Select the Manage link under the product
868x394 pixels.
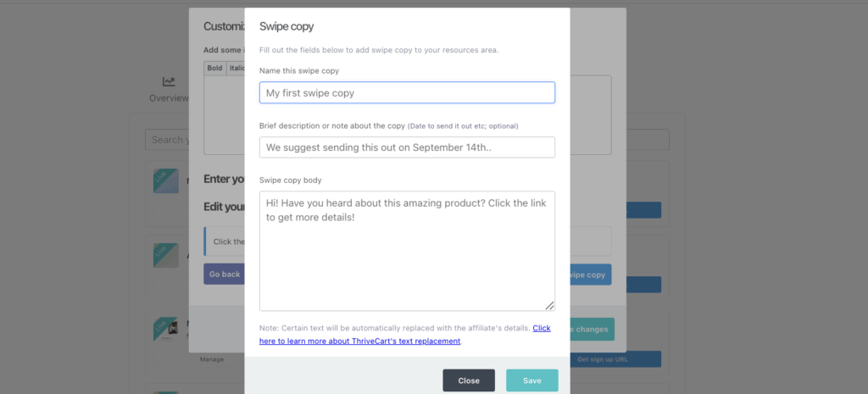click(212, 359)
